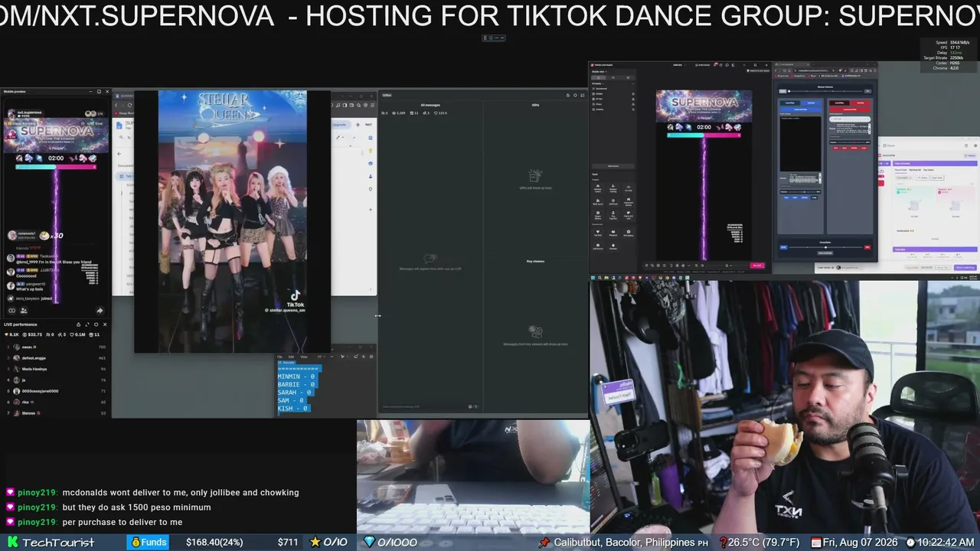Click the thermometer icon beside 26.5°C
Screen dimensions: 980x551
pos(722,542)
